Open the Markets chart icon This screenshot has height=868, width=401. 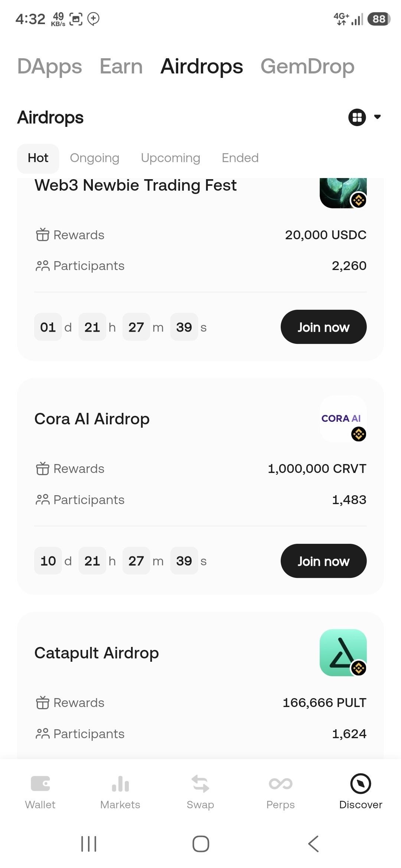[x=120, y=783]
